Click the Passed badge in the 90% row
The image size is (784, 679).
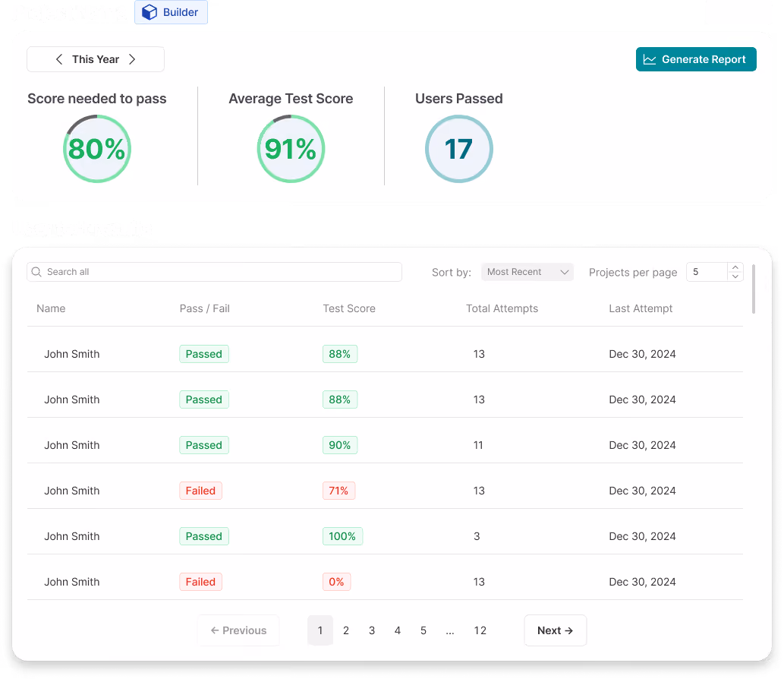pyautogui.click(x=204, y=445)
